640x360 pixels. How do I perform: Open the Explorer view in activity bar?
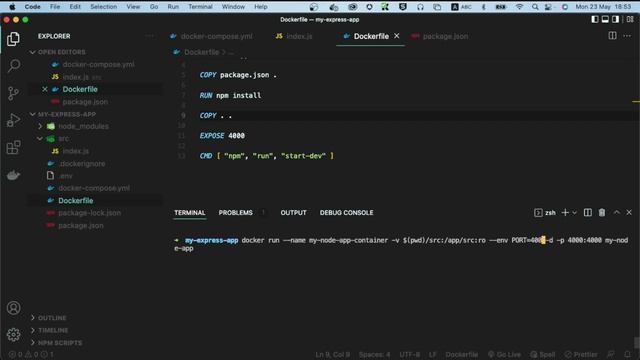point(13,39)
